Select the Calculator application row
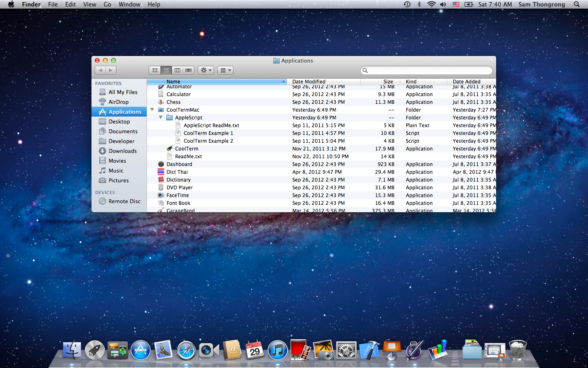 click(321, 94)
